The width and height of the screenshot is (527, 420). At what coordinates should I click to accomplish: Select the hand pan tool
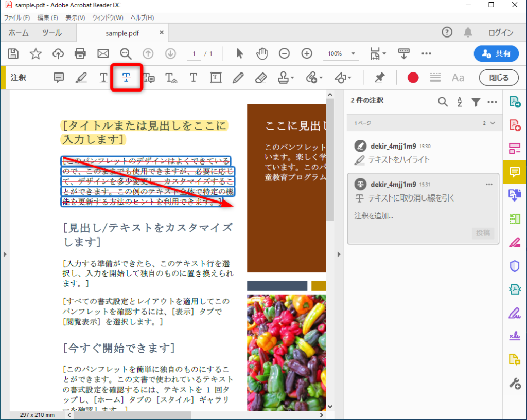[x=262, y=53]
